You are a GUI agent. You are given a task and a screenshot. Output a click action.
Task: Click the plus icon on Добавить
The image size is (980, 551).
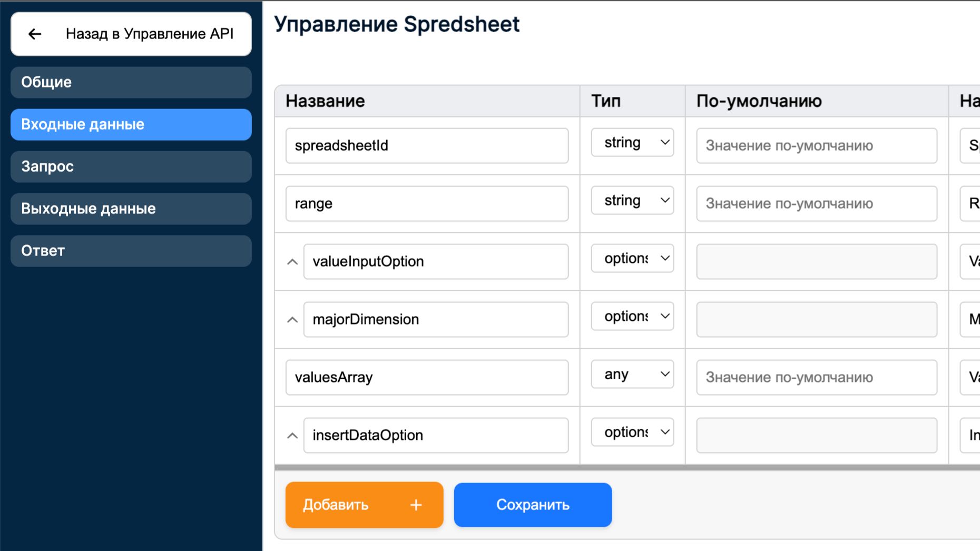click(x=416, y=505)
